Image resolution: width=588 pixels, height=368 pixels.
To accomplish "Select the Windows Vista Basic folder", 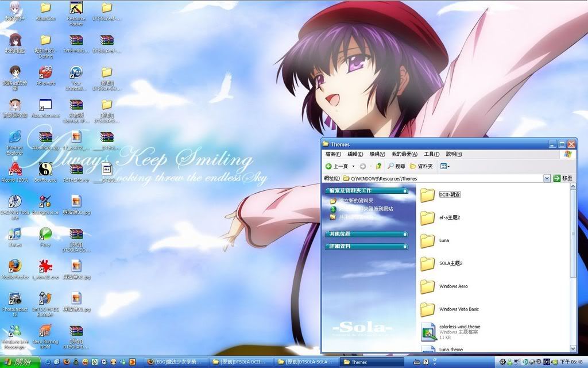I will tap(450, 309).
